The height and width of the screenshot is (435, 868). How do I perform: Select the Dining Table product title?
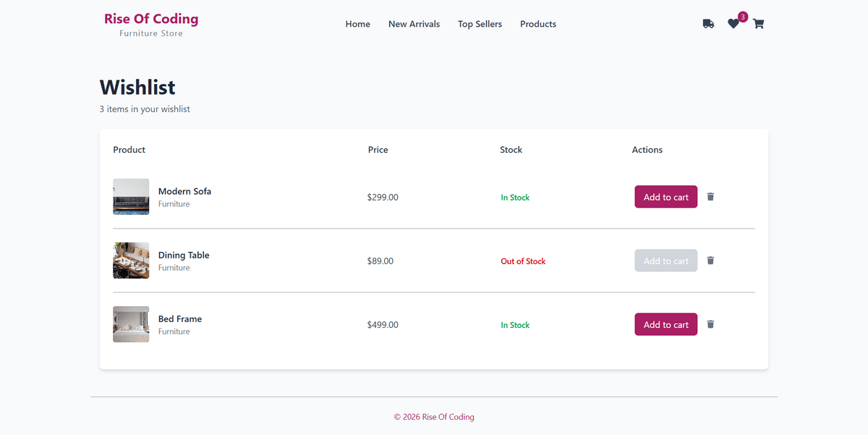tap(184, 255)
